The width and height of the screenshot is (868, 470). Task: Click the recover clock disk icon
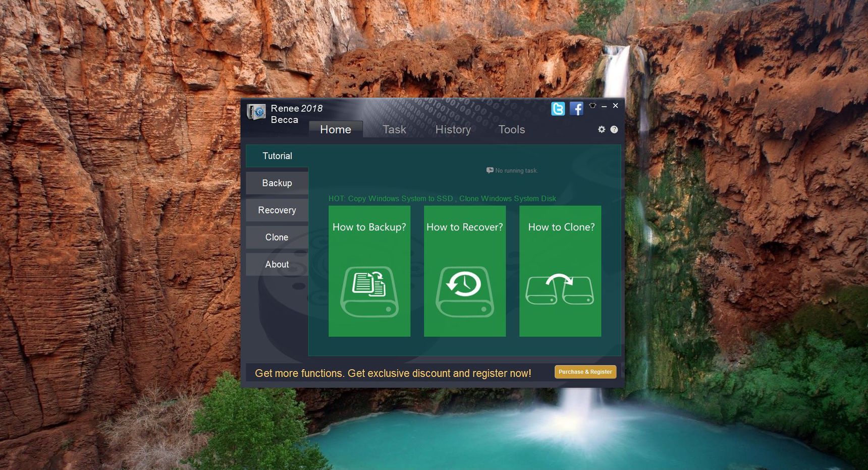pos(465,291)
